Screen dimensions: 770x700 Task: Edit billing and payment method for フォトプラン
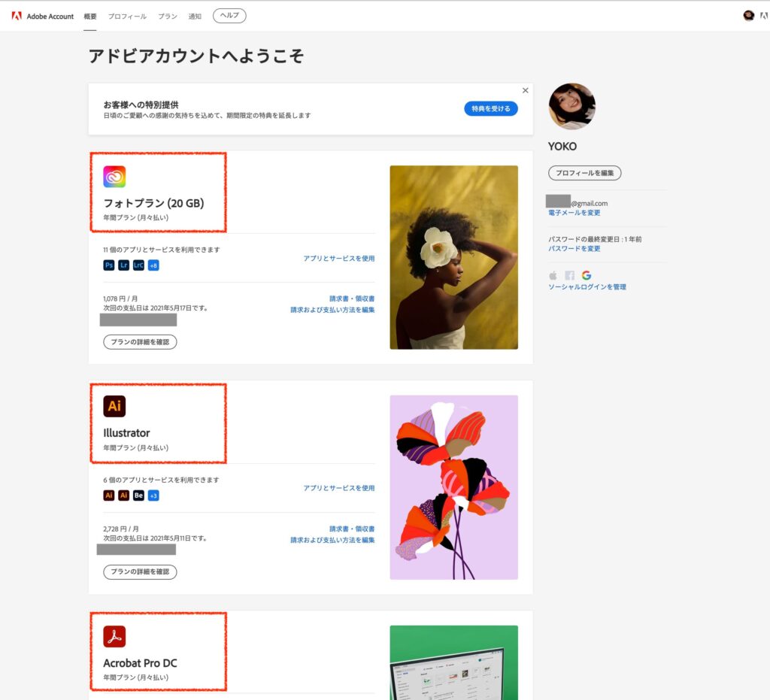[x=332, y=310]
